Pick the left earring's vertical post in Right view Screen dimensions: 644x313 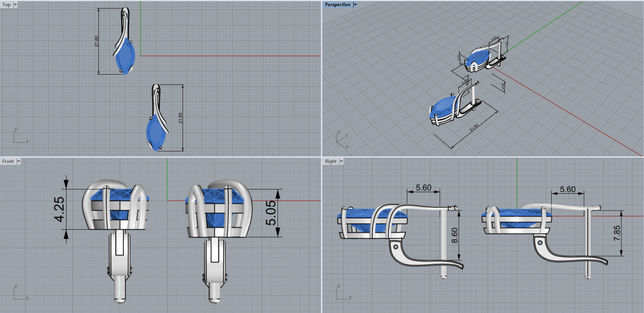442,242
